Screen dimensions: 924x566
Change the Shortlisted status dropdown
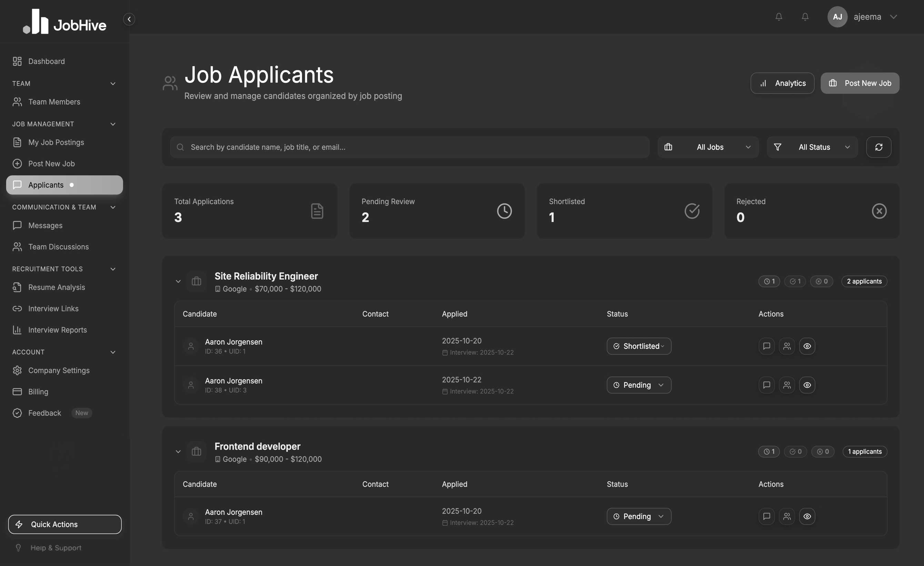tap(639, 346)
